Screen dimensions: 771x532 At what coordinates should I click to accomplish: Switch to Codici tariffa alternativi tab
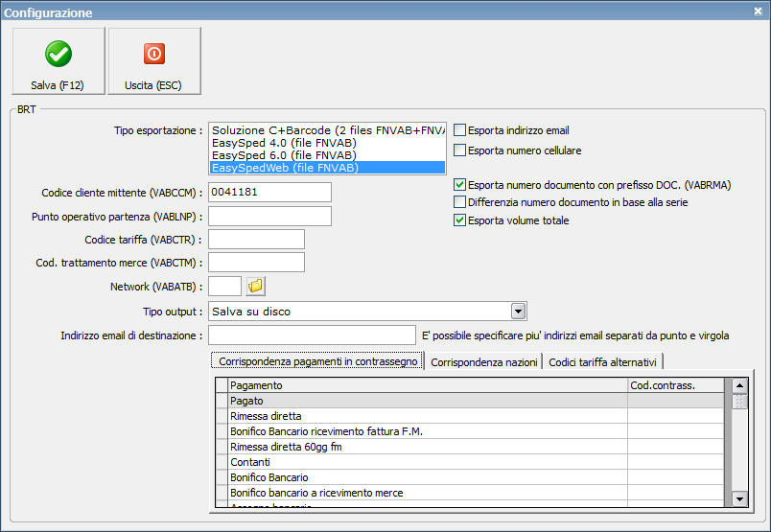(602, 362)
